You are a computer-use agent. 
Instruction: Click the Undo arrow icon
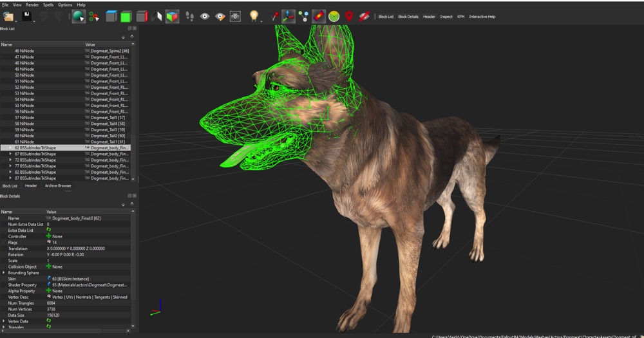44,17
